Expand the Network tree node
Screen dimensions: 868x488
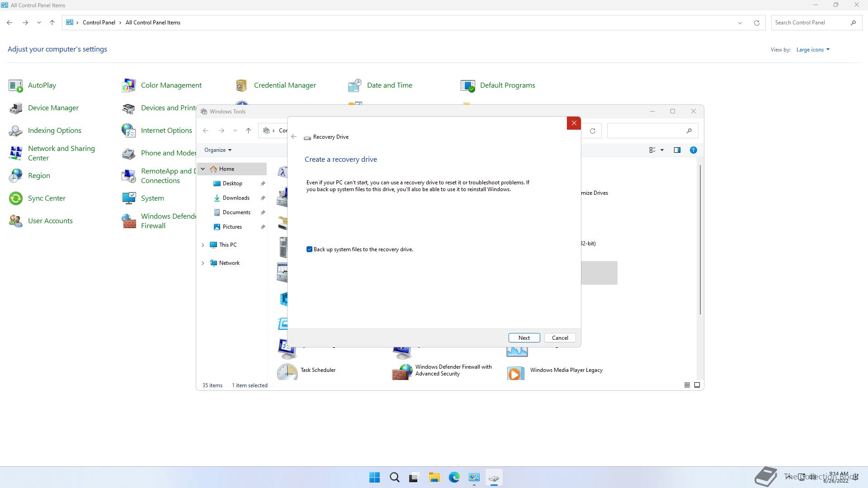pyautogui.click(x=203, y=263)
